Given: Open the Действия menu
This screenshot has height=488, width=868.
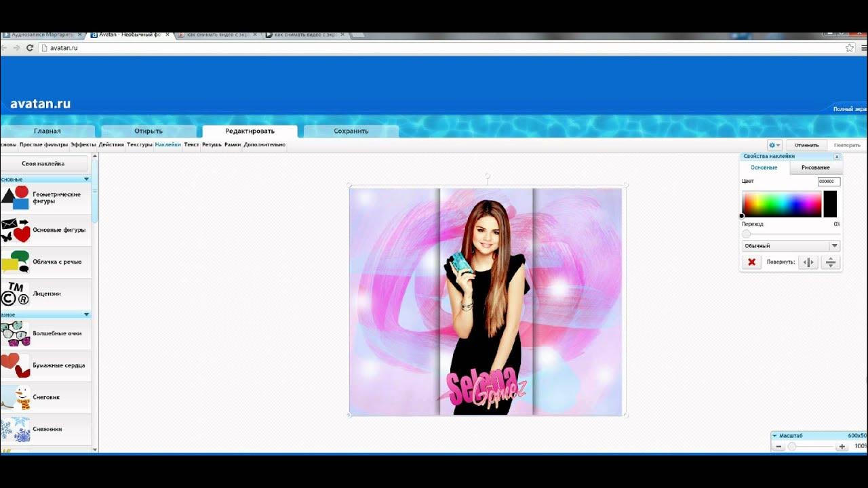Looking at the screenshot, I should (x=111, y=144).
